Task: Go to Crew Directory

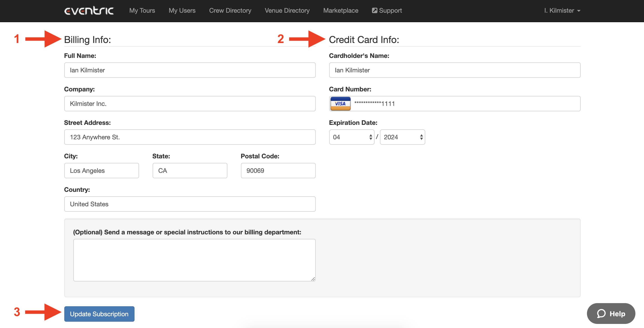Action: (x=230, y=10)
